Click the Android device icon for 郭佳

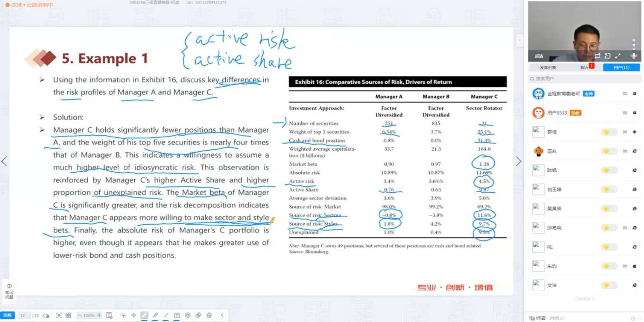(635, 132)
